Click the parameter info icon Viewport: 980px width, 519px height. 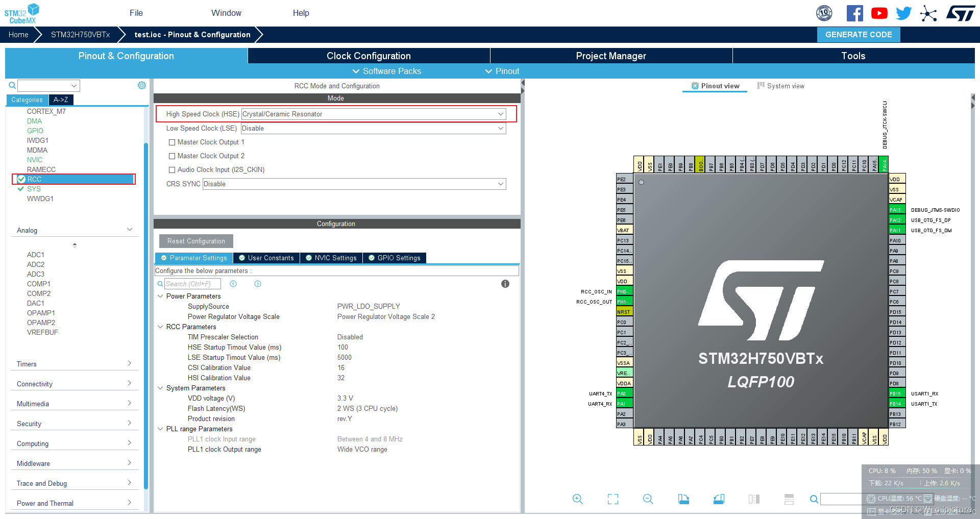pos(505,284)
